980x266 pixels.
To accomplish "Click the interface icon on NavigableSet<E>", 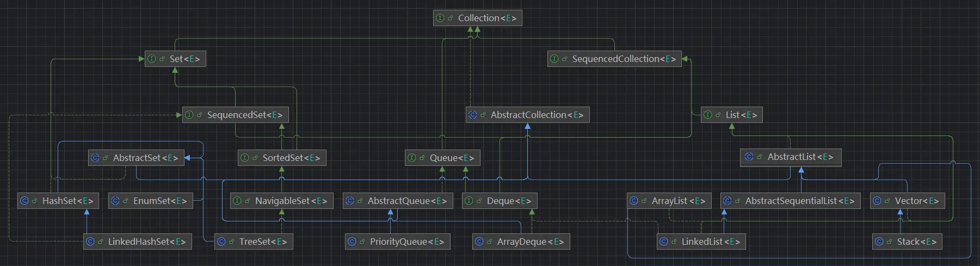I will pyautogui.click(x=237, y=201).
